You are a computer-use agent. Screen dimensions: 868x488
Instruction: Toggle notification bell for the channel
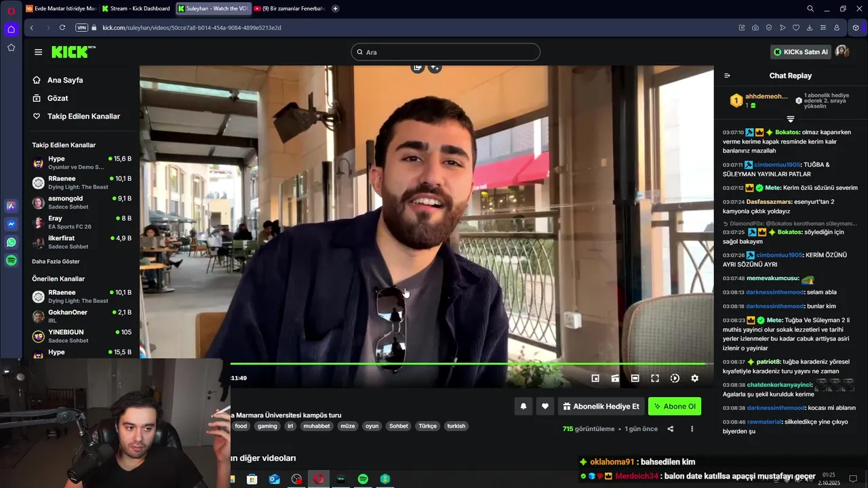(524, 407)
